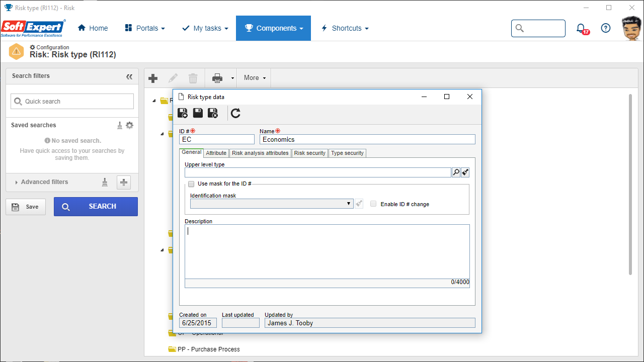Image resolution: width=644 pixels, height=362 pixels.
Task: Click the blue SEARCH button
Action: click(x=96, y=207)
